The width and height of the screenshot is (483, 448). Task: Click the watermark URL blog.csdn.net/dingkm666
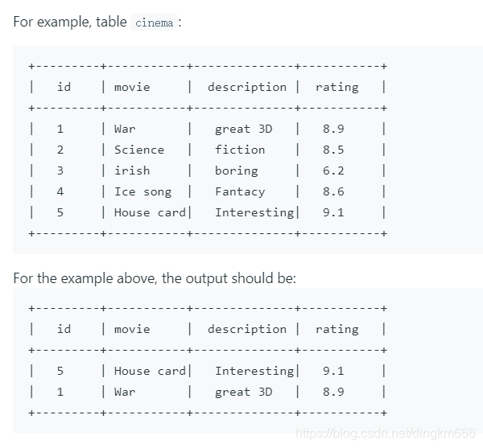[x=386, y=434]
